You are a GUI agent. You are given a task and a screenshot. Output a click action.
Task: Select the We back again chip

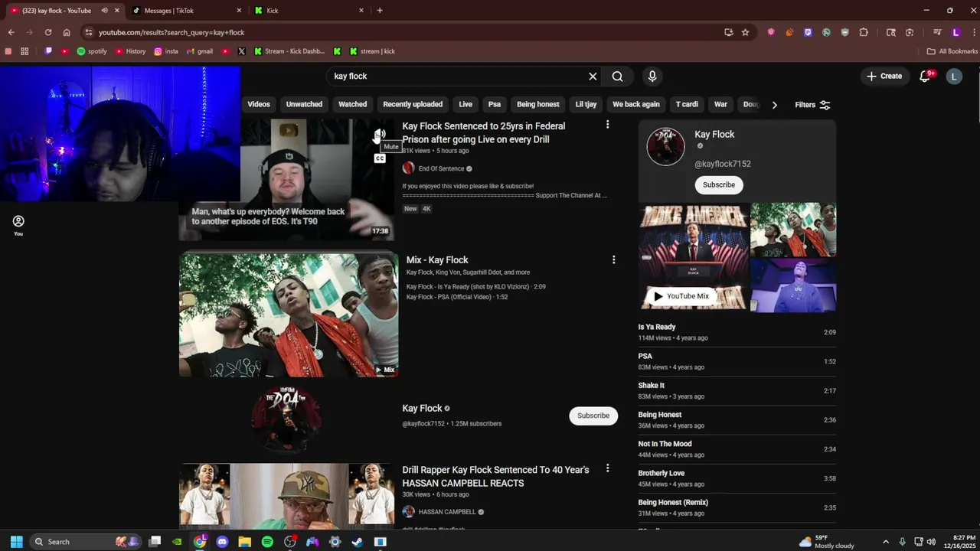click(636, 104)
